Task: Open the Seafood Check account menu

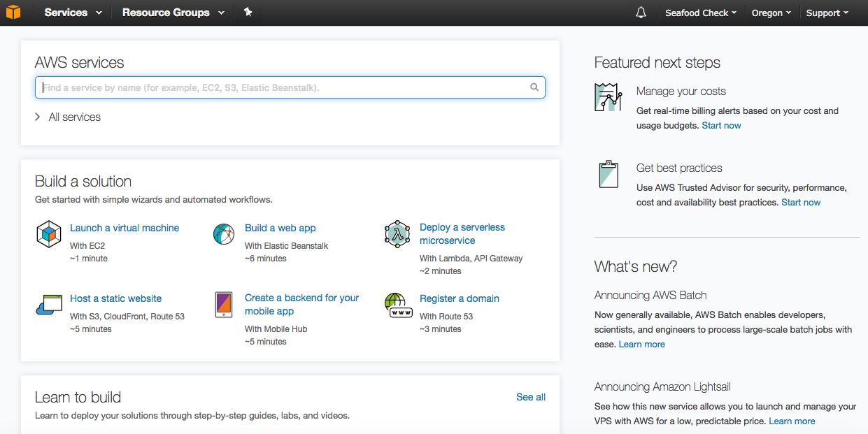Action: click(x=701, y=13)
